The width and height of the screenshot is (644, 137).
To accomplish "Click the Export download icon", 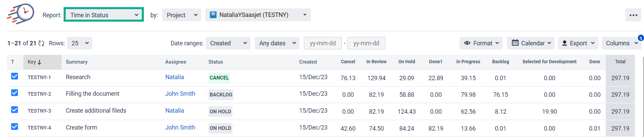I will 564,43.
